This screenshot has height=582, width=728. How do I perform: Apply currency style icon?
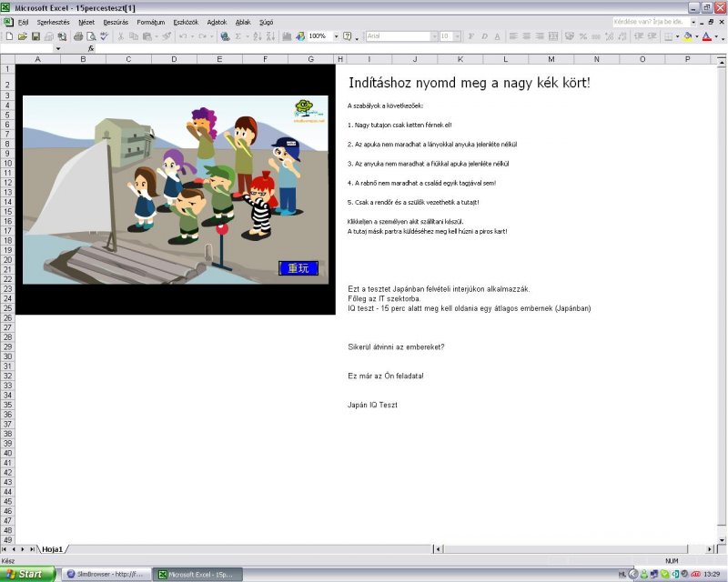point(570,36)
